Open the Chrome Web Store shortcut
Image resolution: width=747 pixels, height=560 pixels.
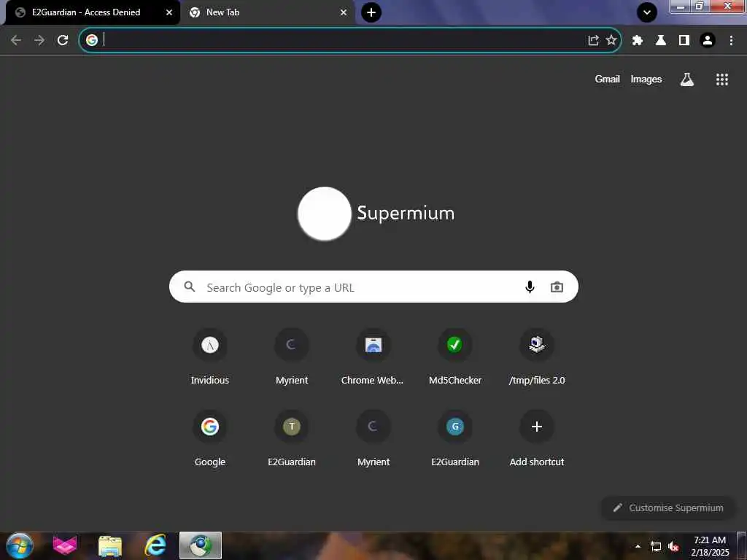point(373,357)
